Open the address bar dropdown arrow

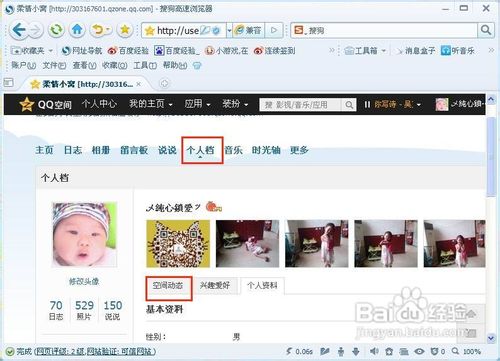pos(229,31)
